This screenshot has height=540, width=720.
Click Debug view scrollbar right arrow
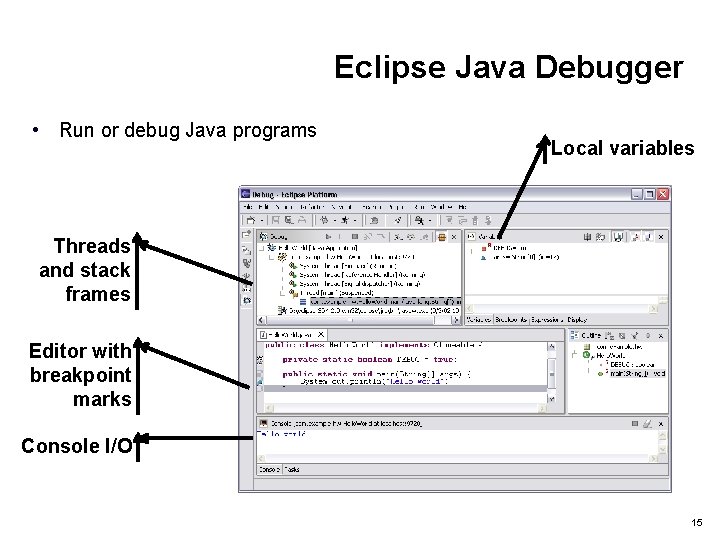coord(456,321)
